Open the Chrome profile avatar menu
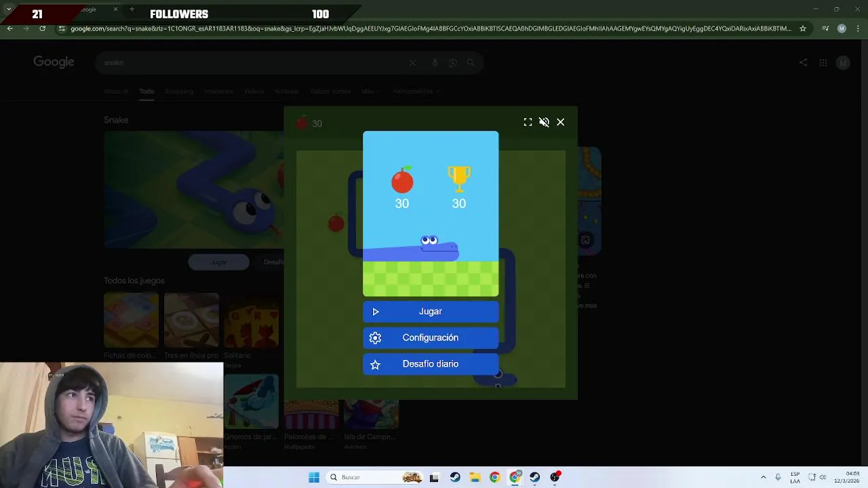 [842, 28]
